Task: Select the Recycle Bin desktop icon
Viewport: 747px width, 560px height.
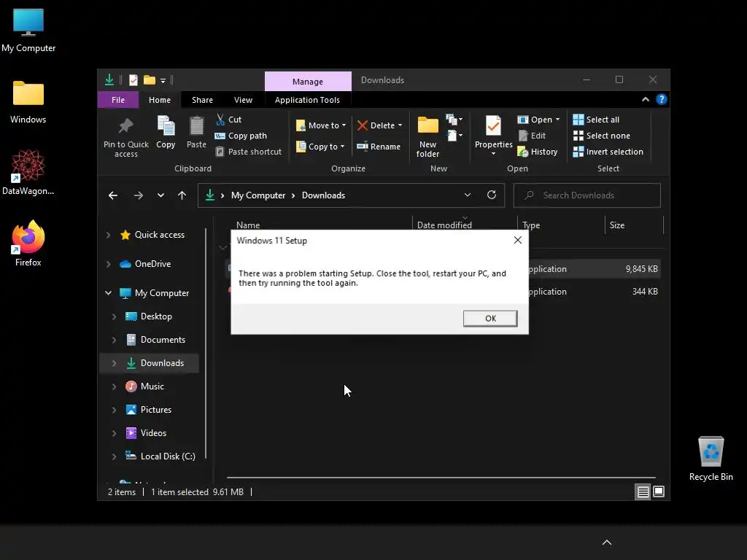Action: [x=711, y=459]
